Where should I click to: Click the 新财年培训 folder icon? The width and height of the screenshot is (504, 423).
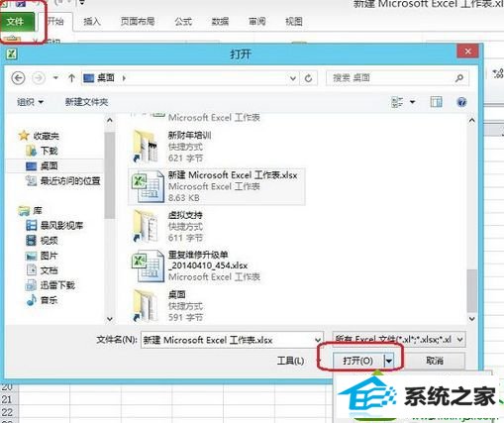(145, 147)
